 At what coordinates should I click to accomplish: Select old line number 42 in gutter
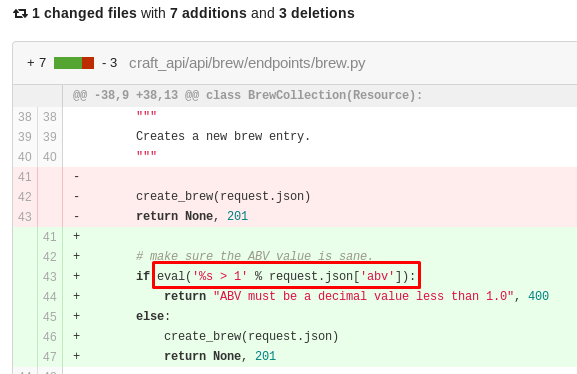click(25, 197)
